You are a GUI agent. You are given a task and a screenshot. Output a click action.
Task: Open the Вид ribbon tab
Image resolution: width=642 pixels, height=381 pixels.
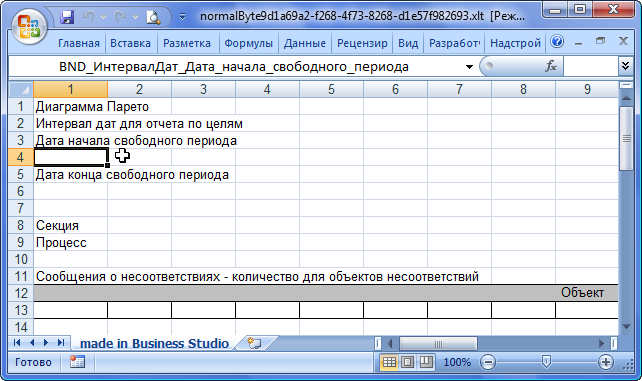tap(408, 43)
